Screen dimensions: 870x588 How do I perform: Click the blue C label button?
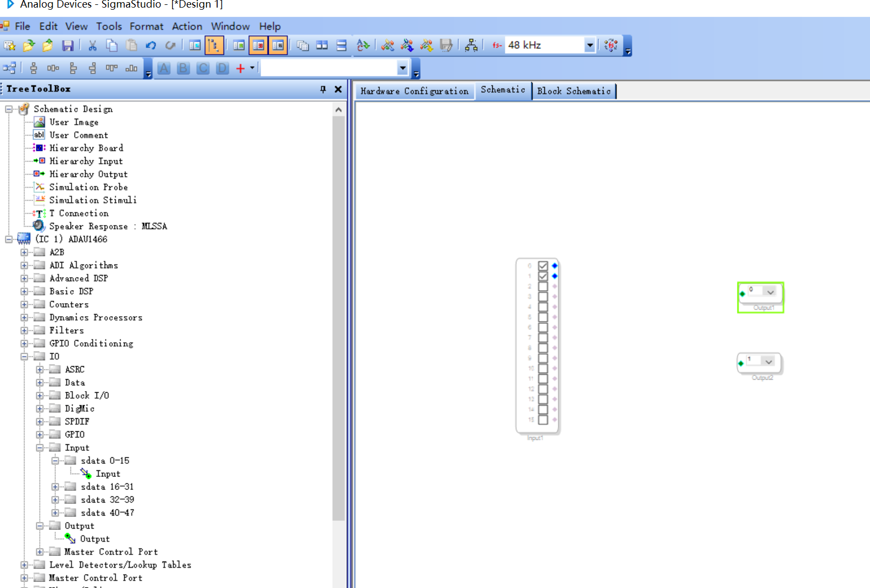pos(203,68)
